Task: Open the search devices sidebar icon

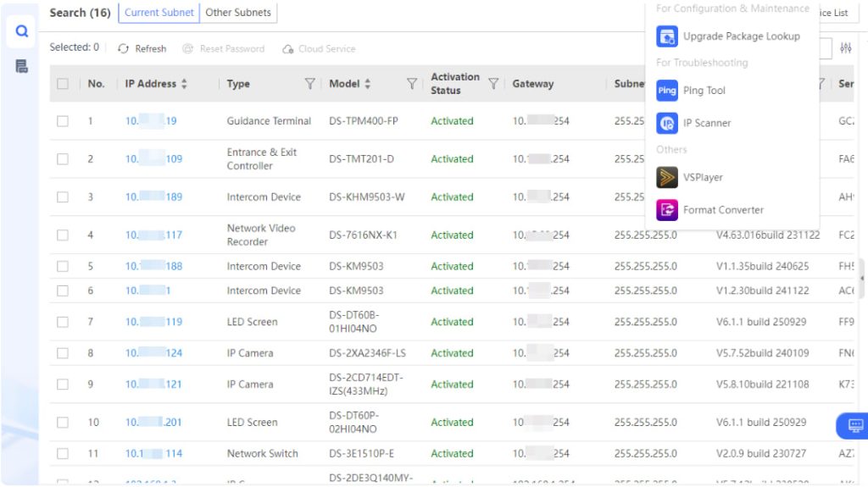Action: [x=21, y=31]
